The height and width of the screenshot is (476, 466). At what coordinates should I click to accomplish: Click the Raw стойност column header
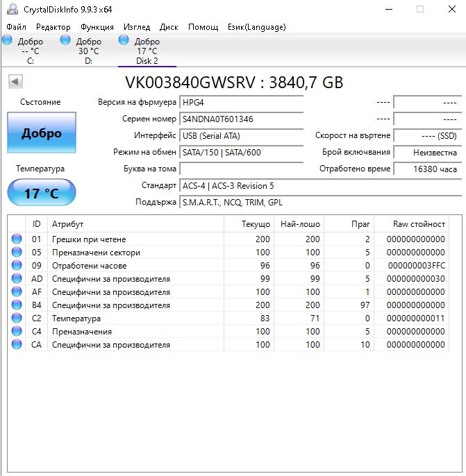click(x=412, y=224)
